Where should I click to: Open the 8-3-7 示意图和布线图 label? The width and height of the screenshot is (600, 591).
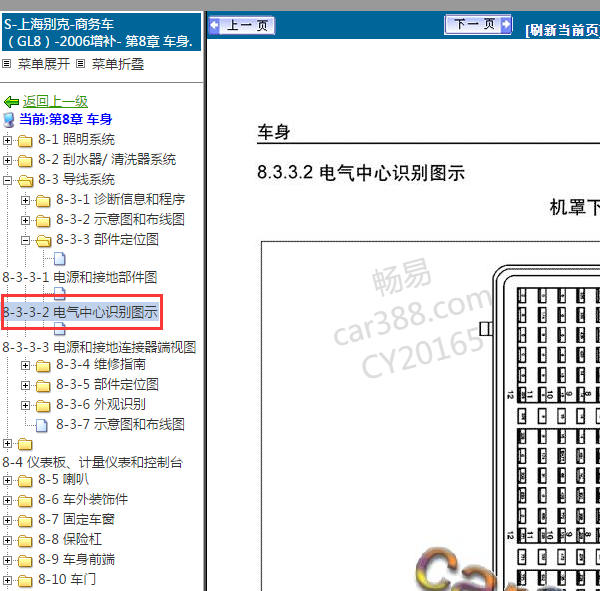(121, 424)
